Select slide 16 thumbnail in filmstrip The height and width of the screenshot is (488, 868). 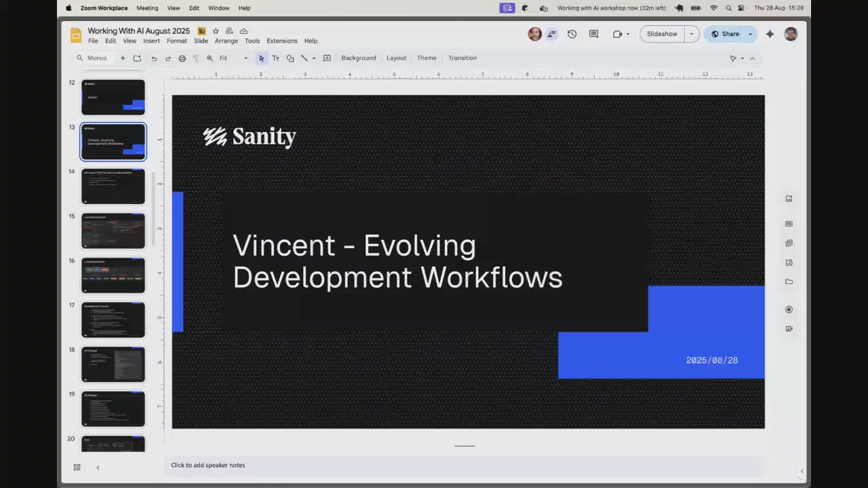tap(113, 275)
